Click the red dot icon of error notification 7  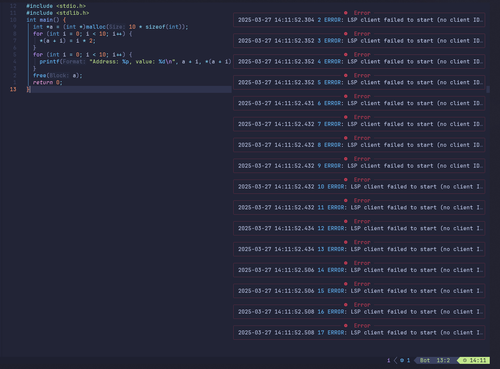coord(346,117)
